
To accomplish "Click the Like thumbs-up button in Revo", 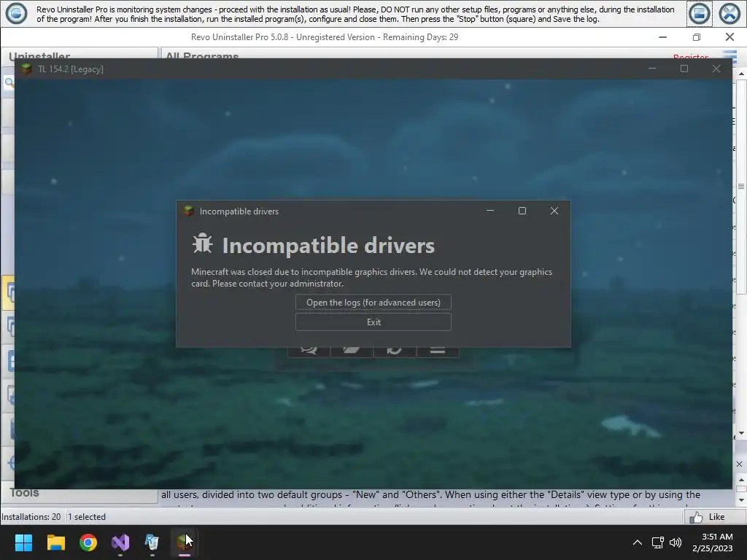I will pyautogui.click(x=707, y=517).
